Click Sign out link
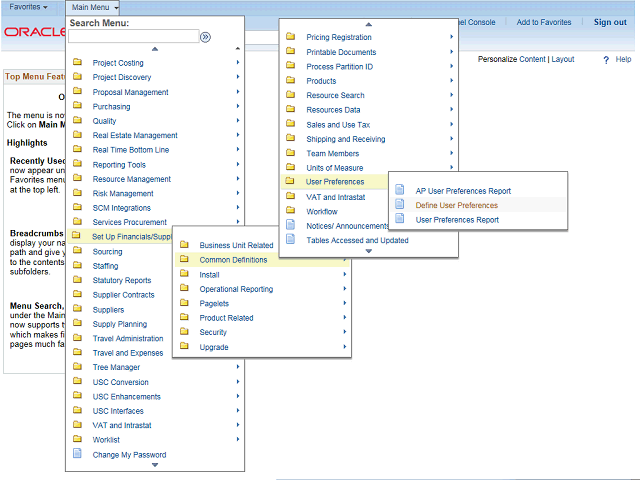The image size is (640, 480). point(610,22)
